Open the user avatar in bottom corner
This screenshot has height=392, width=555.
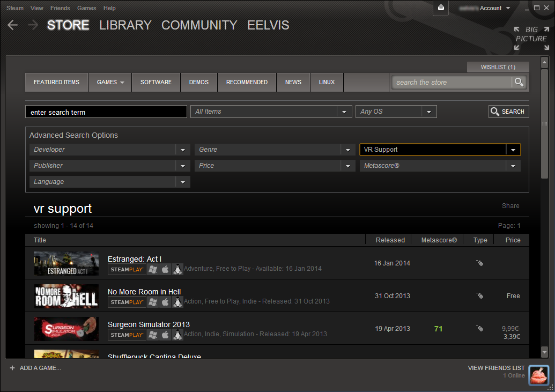pyautogui.click(x=539, y=375)
